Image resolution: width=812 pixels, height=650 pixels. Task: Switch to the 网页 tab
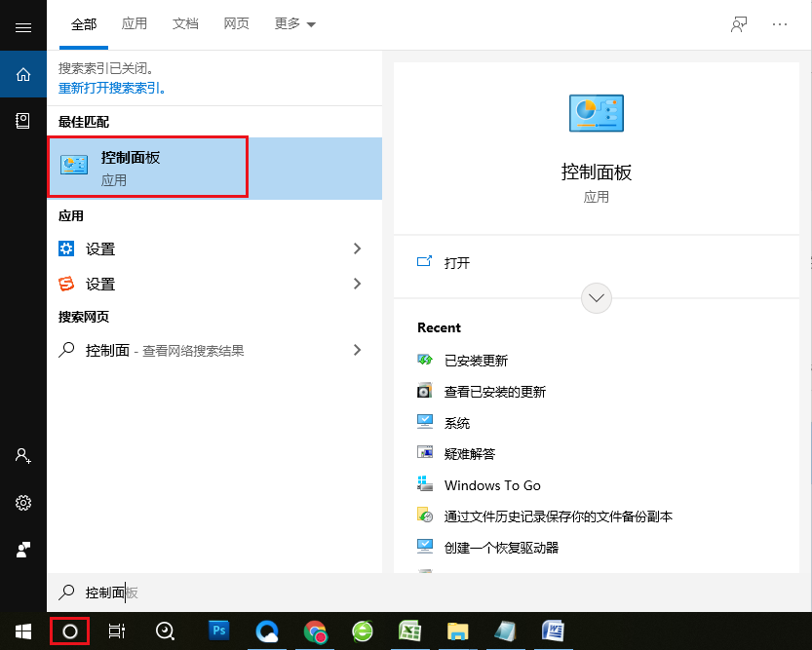point(236,23)
